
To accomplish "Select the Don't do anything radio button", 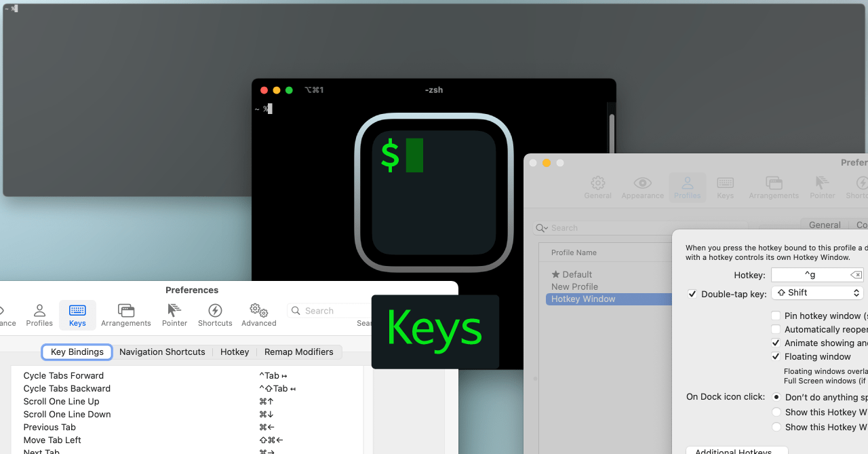I will pos(776,397).
